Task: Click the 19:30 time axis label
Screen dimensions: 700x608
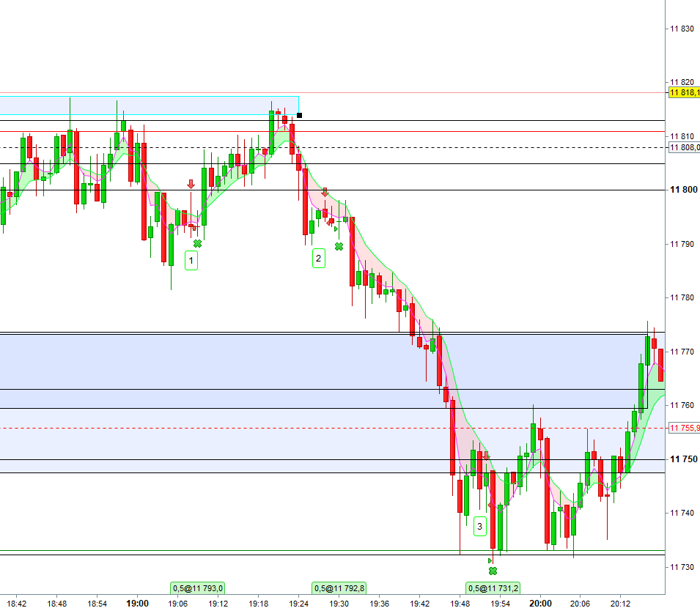Action: click(339, 604)
